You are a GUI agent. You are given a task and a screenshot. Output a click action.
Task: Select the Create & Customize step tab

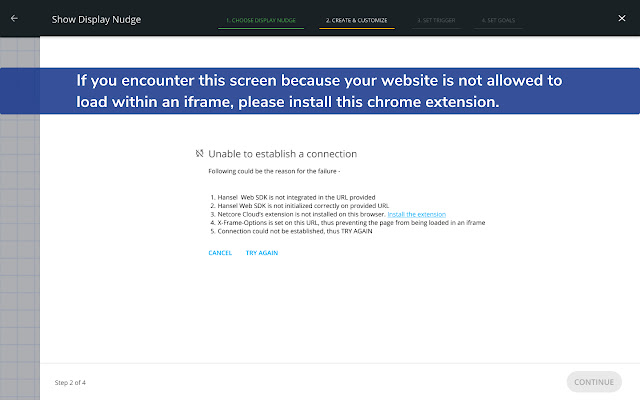coord(356,20)
